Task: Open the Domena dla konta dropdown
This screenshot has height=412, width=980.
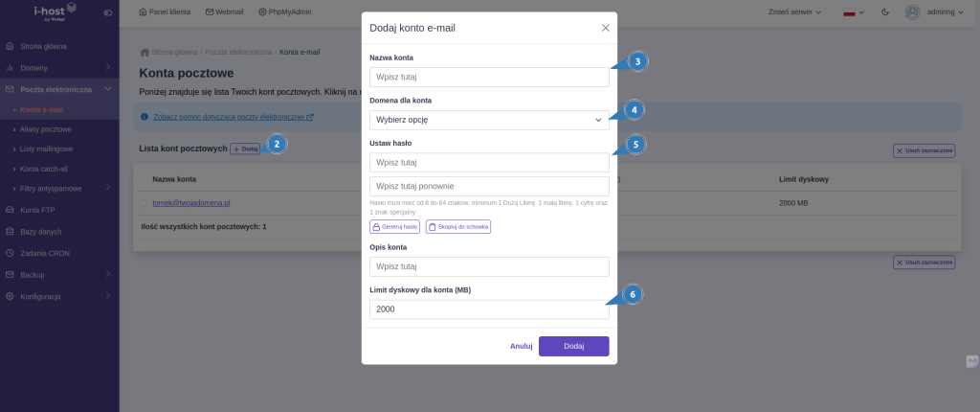Action: pyautogui.click(x=489, y=120)
